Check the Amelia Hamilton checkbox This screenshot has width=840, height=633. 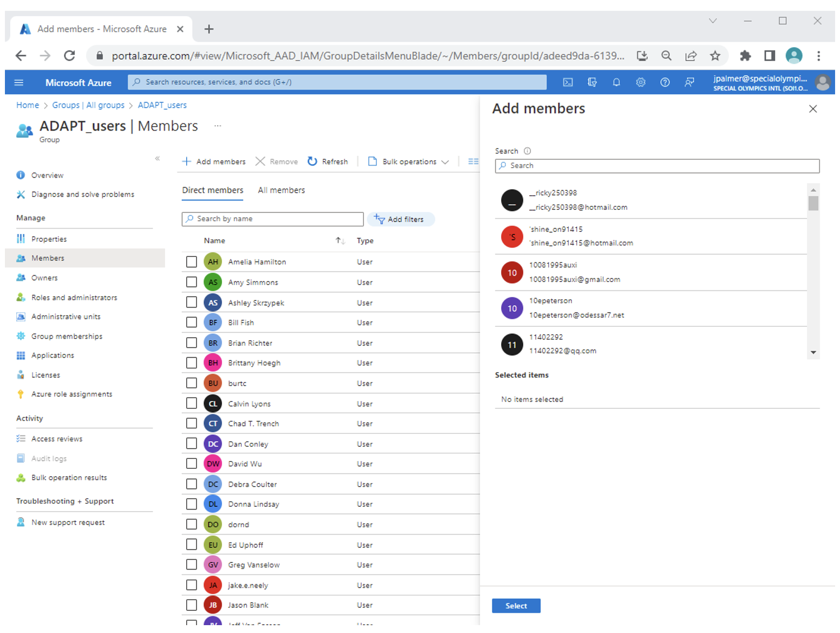point(192,262)
